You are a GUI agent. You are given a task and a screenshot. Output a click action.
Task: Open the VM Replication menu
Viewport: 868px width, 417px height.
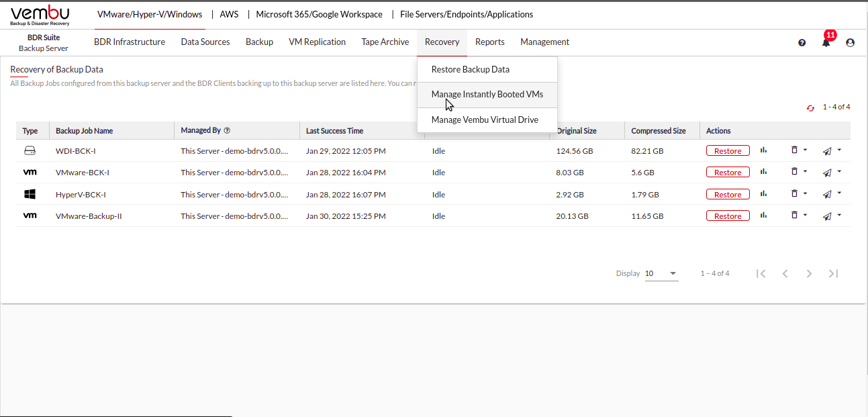317,42
